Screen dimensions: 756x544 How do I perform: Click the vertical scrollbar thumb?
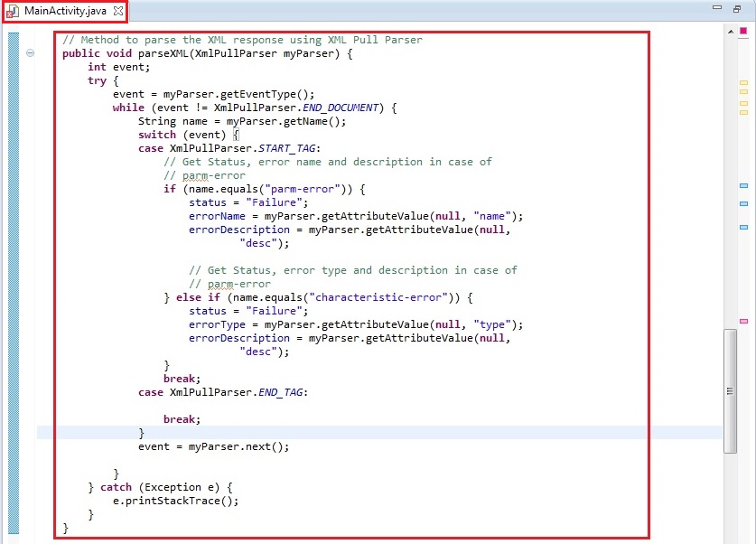tap(730, 390)
